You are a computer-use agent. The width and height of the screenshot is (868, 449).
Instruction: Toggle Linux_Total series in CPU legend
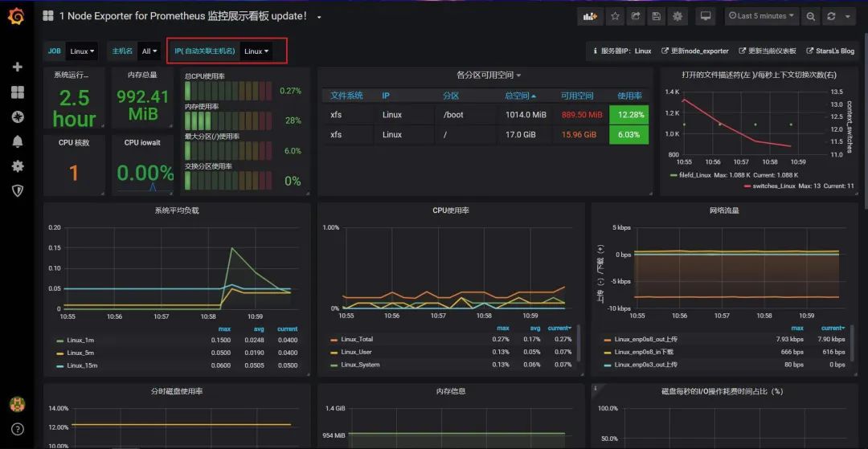tap(357, 339)
